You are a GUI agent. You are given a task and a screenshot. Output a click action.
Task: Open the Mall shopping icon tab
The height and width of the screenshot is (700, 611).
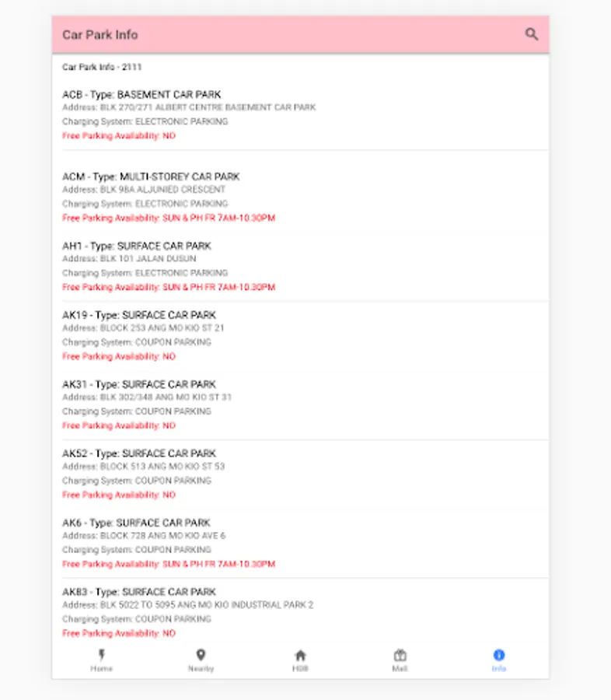click(400, 656)
